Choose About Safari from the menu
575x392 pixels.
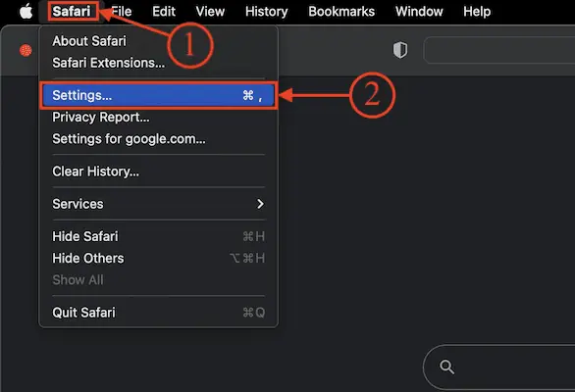[x=158, y=41]
